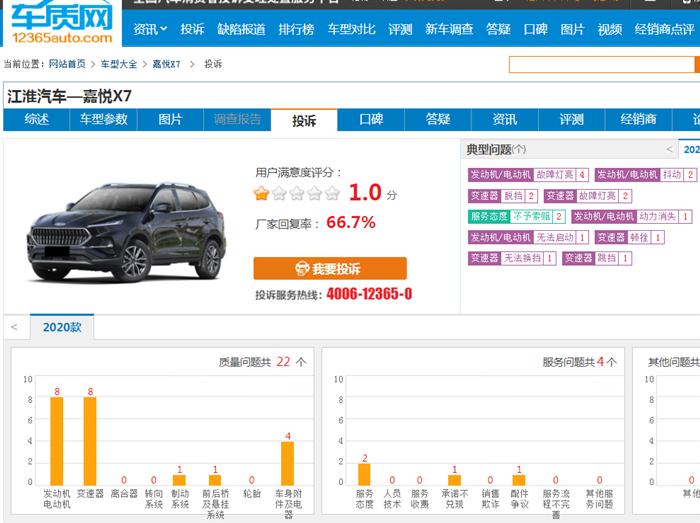Screen dimensions: 700x523
Task: Click hotline number 4006-12365-0
Action: tap(369, 294)
